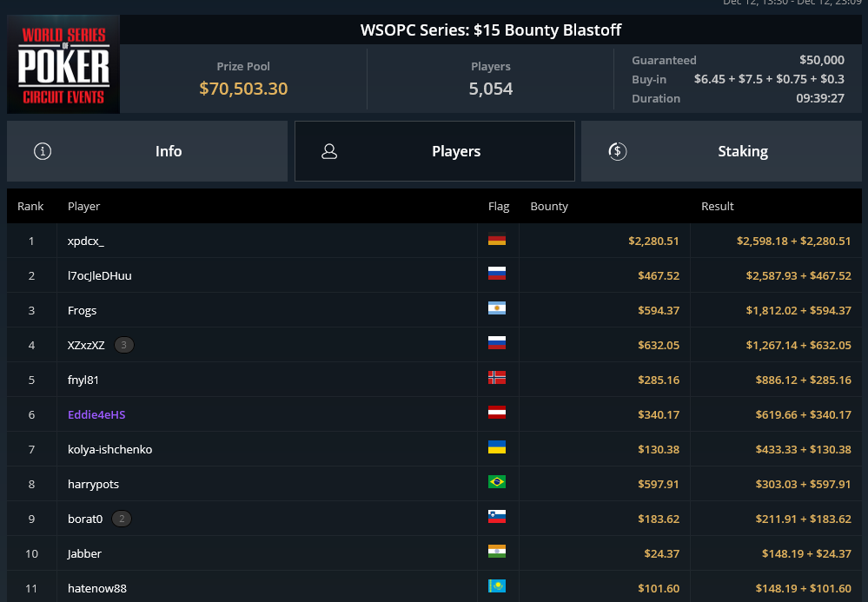
Task: Click result $433.33 + $130.38
Action: click(x=803, y=450)
